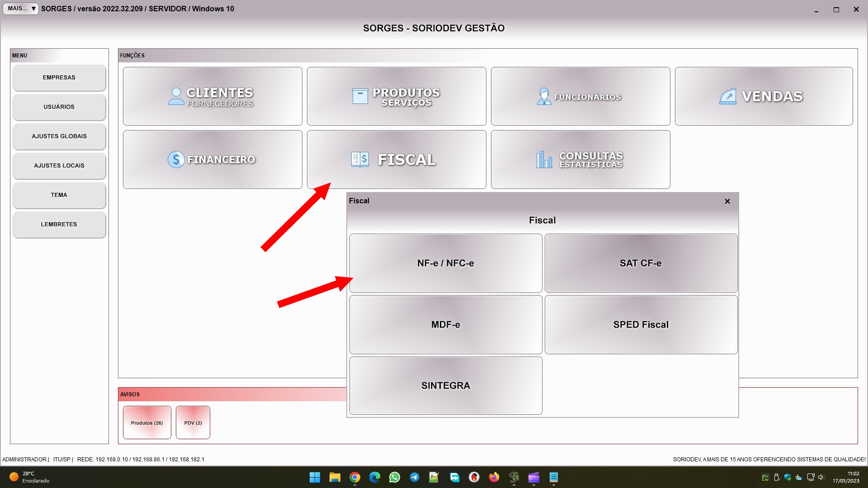This screenshot has width=868, height=488.
Task: Click the ADMINISTRADOR status bar text
Action: pos(24,460)
